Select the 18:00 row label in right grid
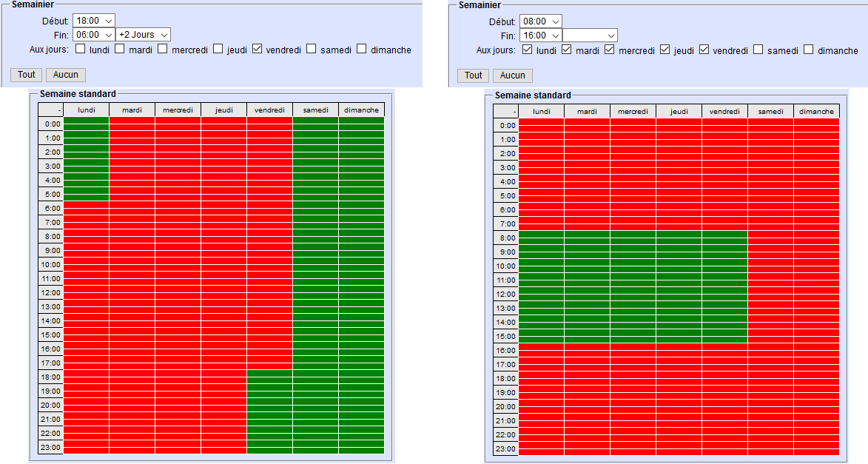Image resolution: width=868 pixels, height=464 pixels. [505, 379]
